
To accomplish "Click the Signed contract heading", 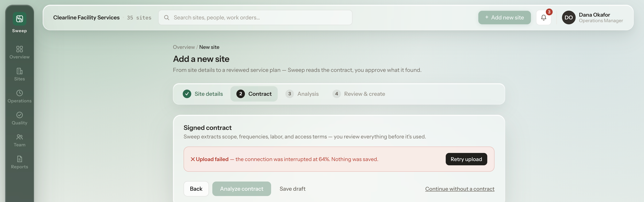I will pyautogui.click(x=207, y=128).
